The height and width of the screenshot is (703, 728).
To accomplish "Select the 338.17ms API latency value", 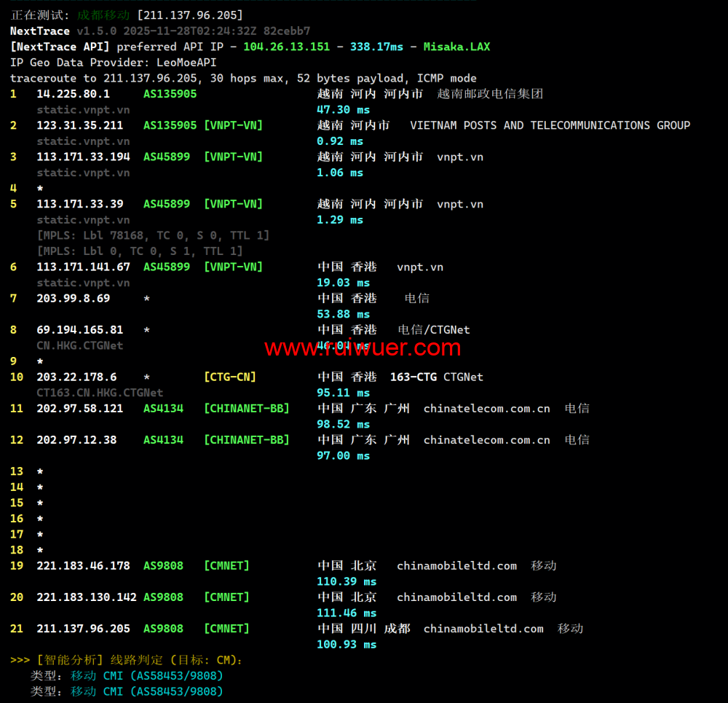I will pos(376,47).
